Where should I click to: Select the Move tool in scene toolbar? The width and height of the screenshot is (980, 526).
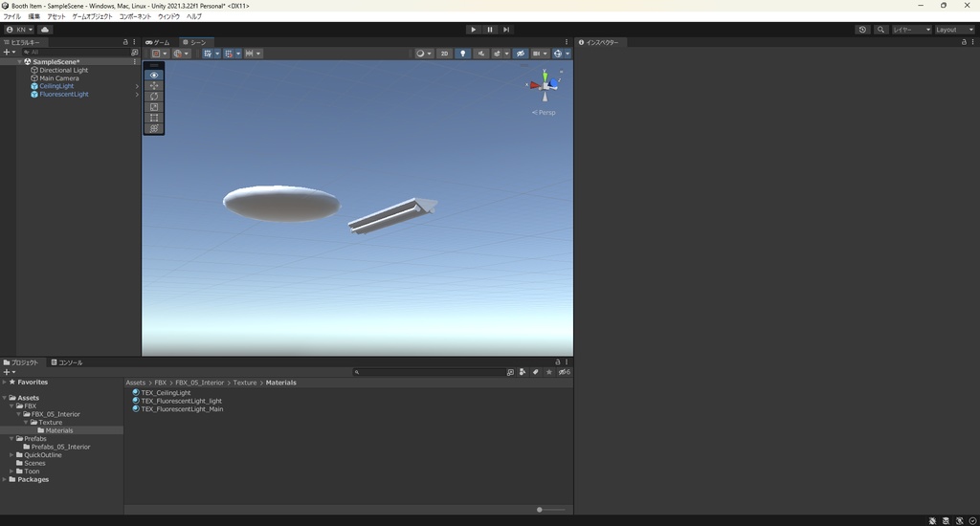pyautogui.click(x=154, y=85)
